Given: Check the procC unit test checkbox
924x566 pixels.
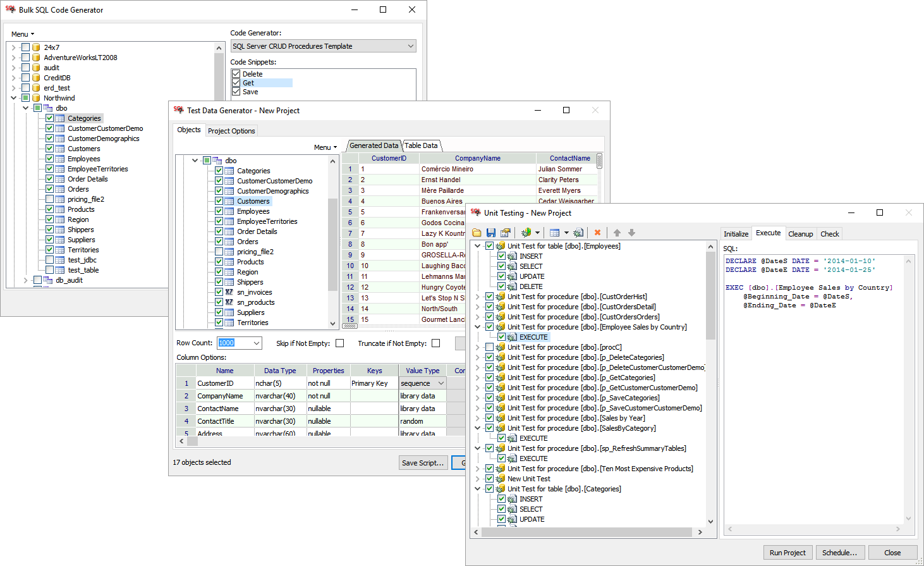Looking at the screenshot, I should pos(489,347).
